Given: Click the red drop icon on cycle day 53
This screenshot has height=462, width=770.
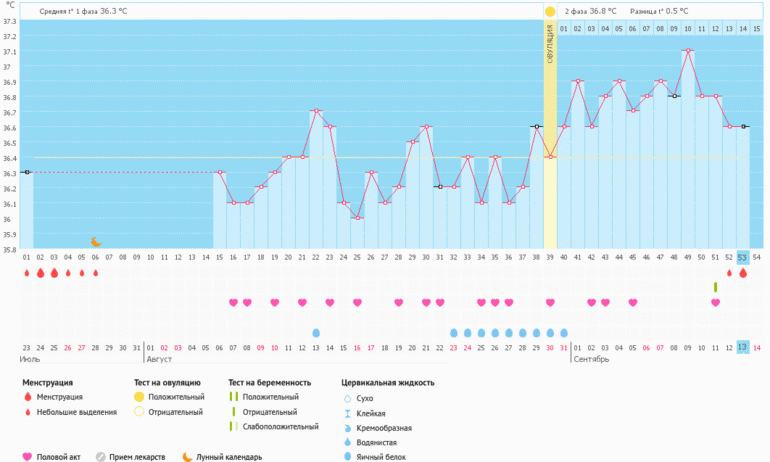Looking at the screenshot, I should point(743,273).
